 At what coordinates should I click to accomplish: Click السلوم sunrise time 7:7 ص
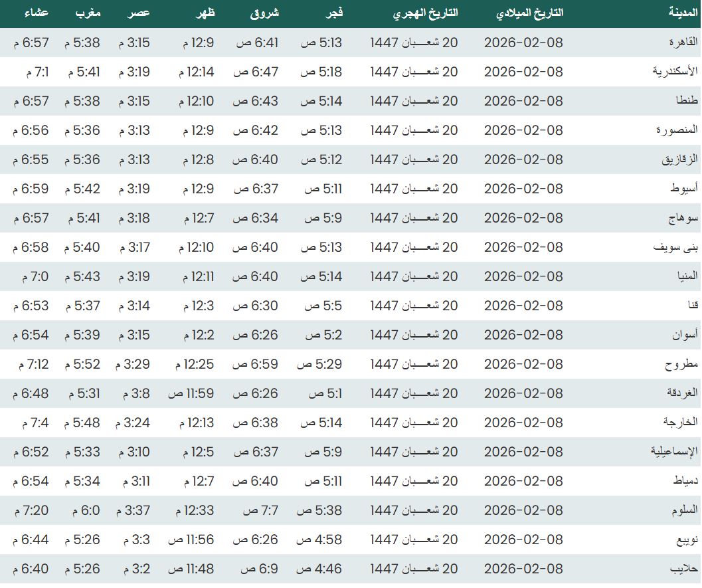[260, 510]
